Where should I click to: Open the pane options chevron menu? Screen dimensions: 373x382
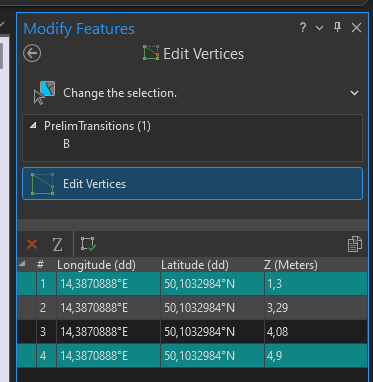319,28
